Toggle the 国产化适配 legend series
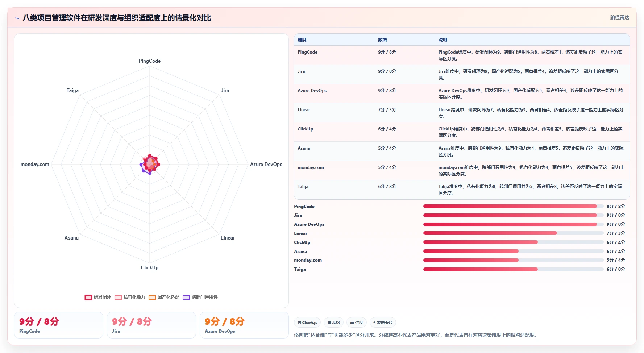The width and height of the screenshot is (644, 353). (164, 297)
